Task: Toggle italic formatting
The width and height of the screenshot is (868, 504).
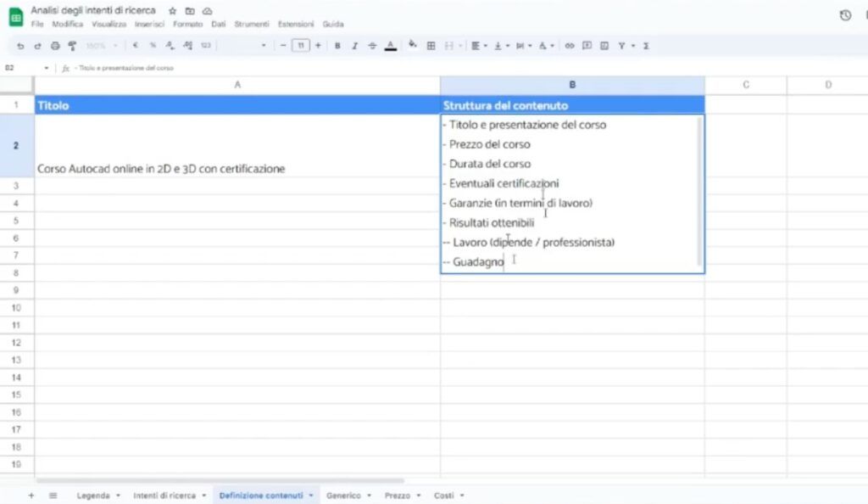Action: pos(355,46)
